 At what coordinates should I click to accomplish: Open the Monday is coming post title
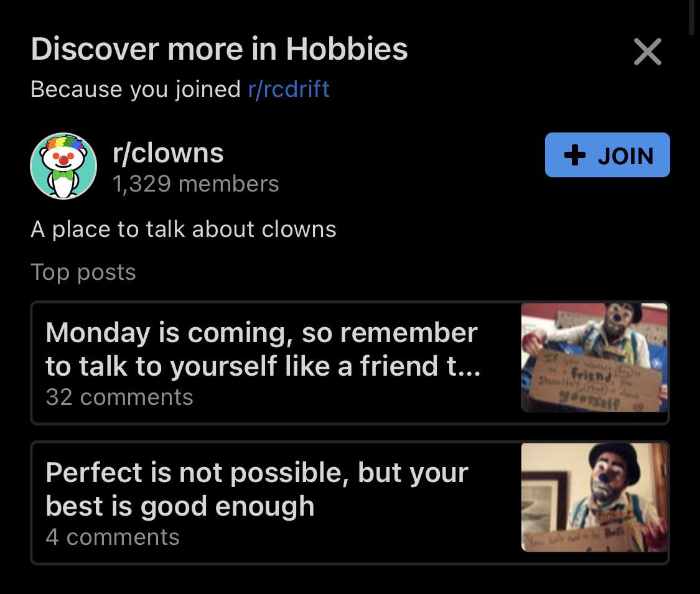(x=263, y=350)
